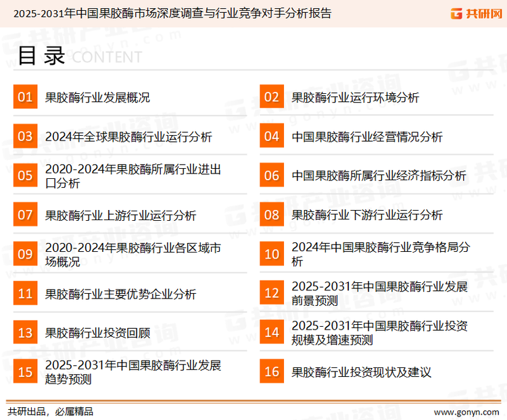Select chapter 2020-2024年果胶酶行业各区域市场概况
The width and height of the screenshot is (507, 420).
tap(133, 255)
